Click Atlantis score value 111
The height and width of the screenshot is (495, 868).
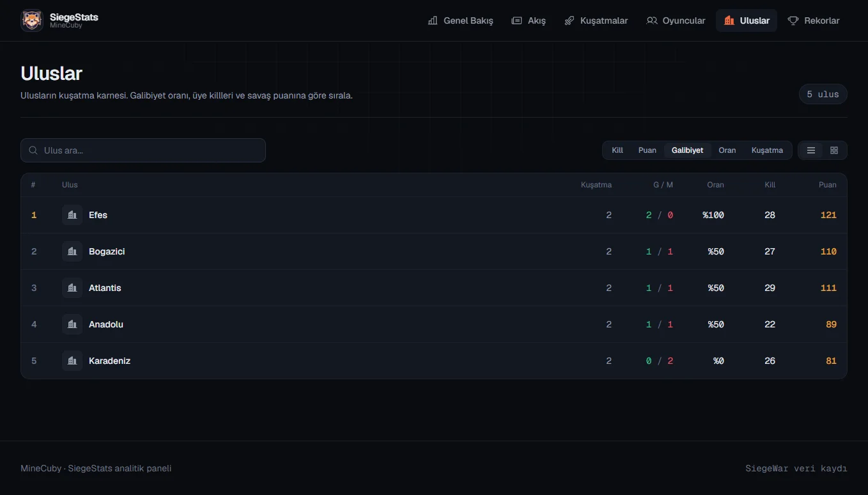pyautogui.click(x=828, y=288)
